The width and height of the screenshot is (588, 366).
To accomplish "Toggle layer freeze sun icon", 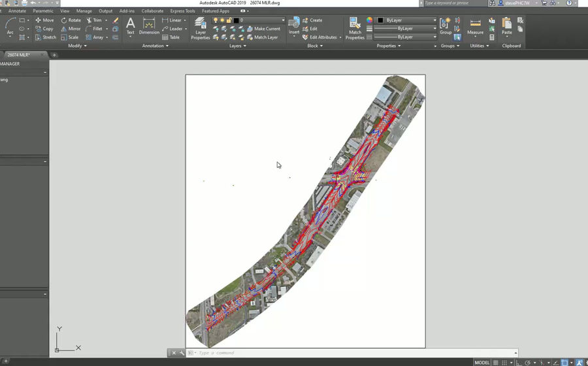I will [222, 20].
